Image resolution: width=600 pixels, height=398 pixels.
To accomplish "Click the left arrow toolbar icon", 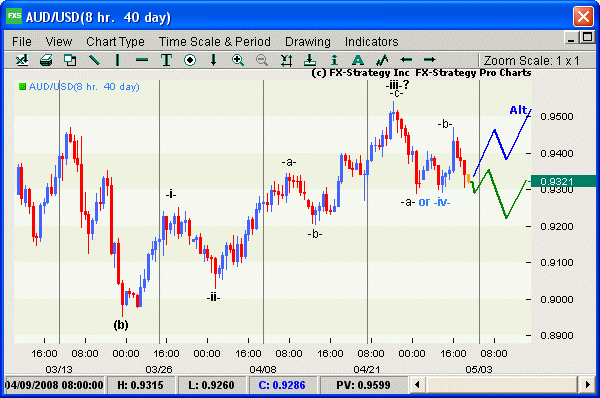I will (x=406, y=60).
